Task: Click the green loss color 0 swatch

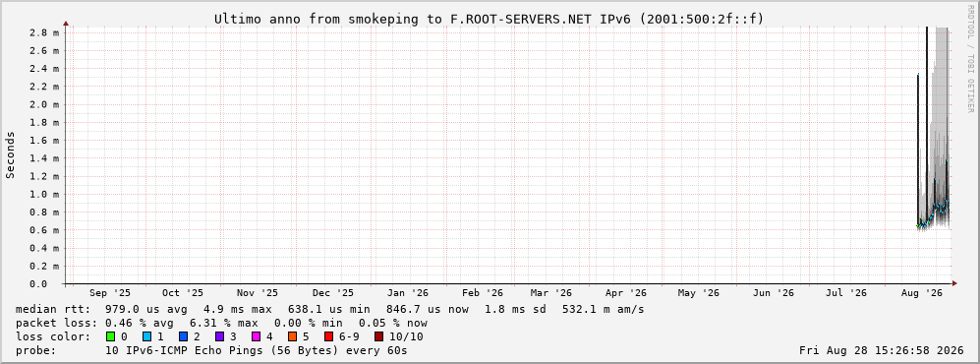Action: (111, 337)
